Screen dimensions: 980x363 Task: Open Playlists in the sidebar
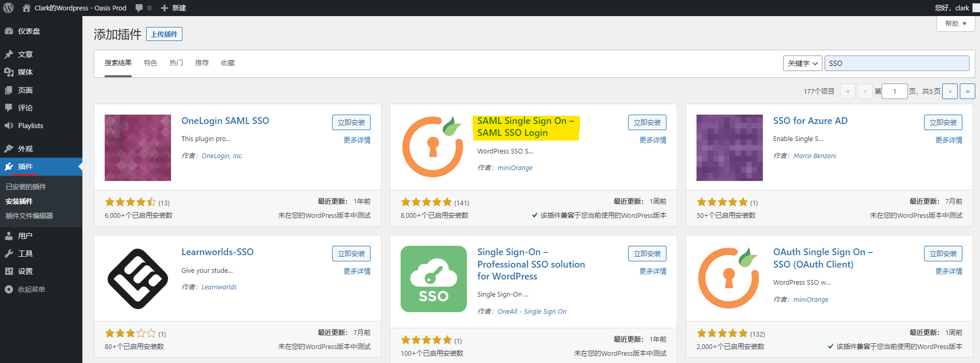(x=30, y=125)
